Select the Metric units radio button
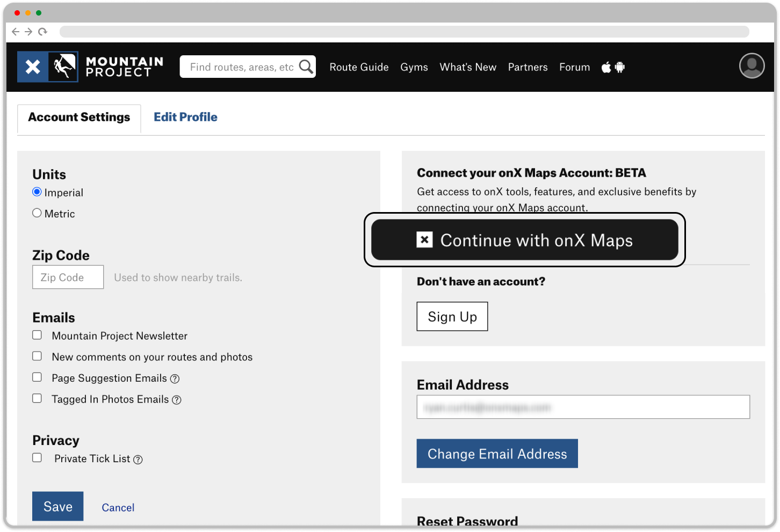The width and height of the screenshot is (780, 532). click(37, 213)
